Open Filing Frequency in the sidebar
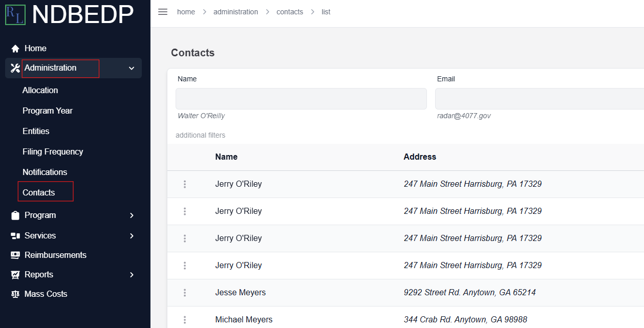The height and width of the screenshot is (328, 644). (53, 151)
